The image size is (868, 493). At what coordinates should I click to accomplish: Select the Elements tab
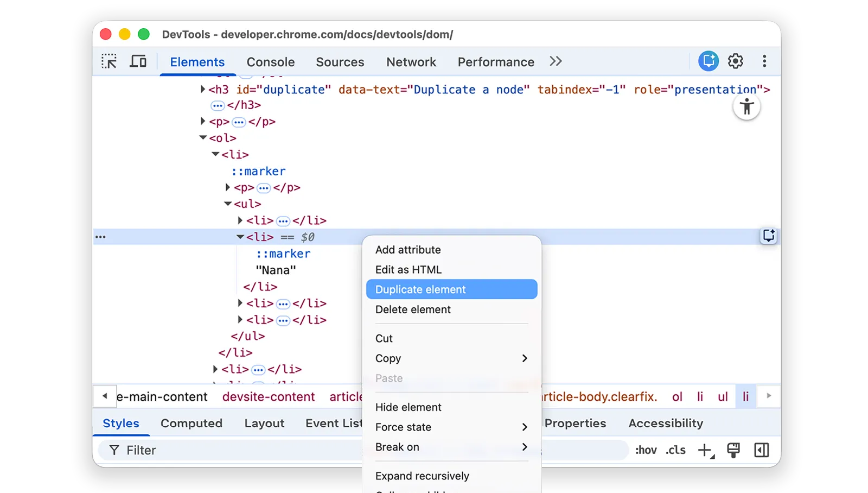click(x=197, y=62)
